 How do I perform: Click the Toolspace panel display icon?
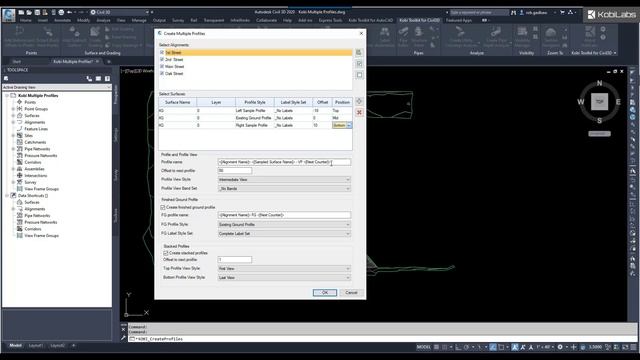coord(98,78)
